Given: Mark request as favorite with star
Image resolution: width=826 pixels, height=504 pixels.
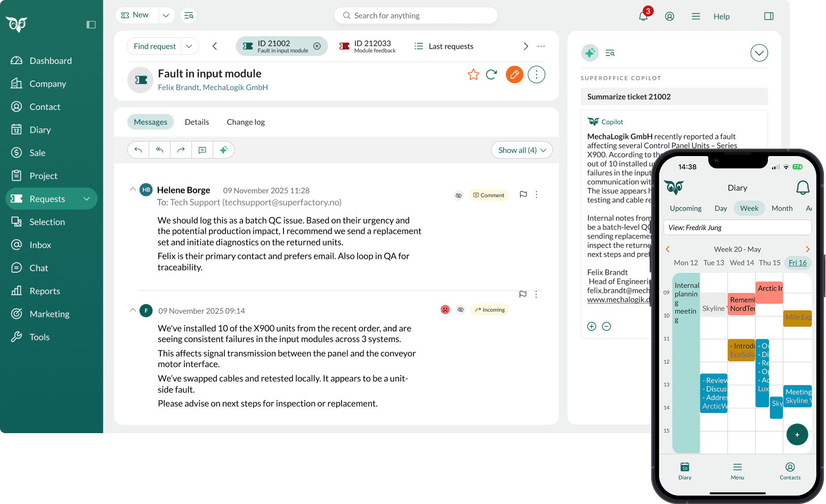Looking at the screenshot, I should pos(473,75).
